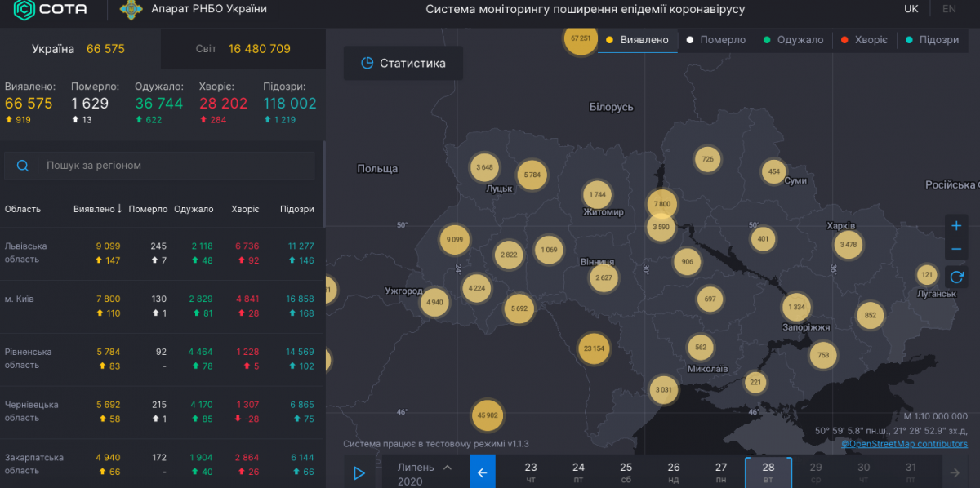Image resolution: width=980 pixels, height=488 pixels.
Task: Select the Одужало map filter
Action: coord(792,40)
